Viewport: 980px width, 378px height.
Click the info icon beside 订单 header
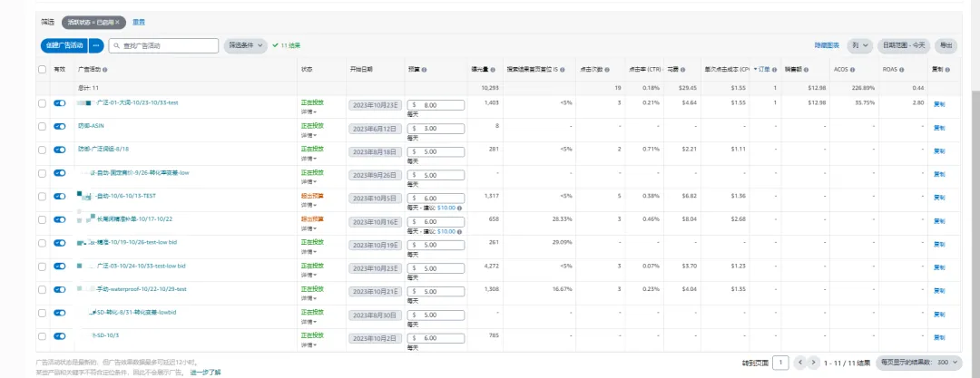click(774, 70)
